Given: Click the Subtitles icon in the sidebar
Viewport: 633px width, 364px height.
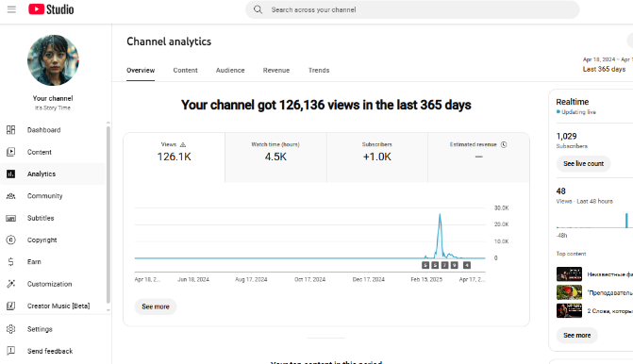Looking at the screenshot, I should [11, 218].
